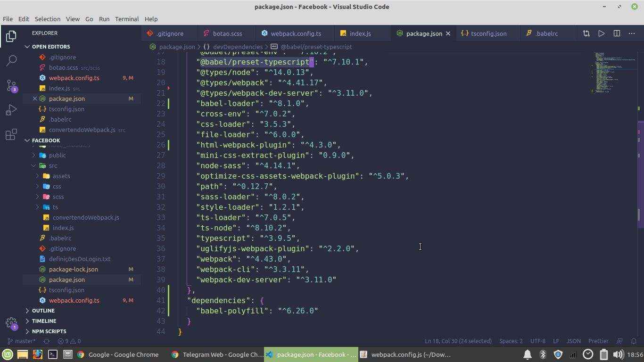The image size is (644, 362).
Task: Change indentation via Spaces: 2
Action: 511,341
